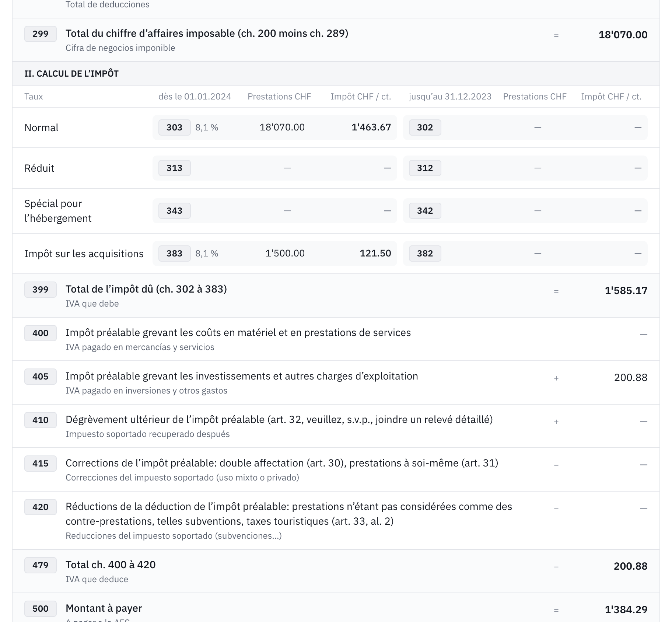This screenshot has width=672, height=622.
Task: Click the 405 code badge
Action: tap(41, 377)
